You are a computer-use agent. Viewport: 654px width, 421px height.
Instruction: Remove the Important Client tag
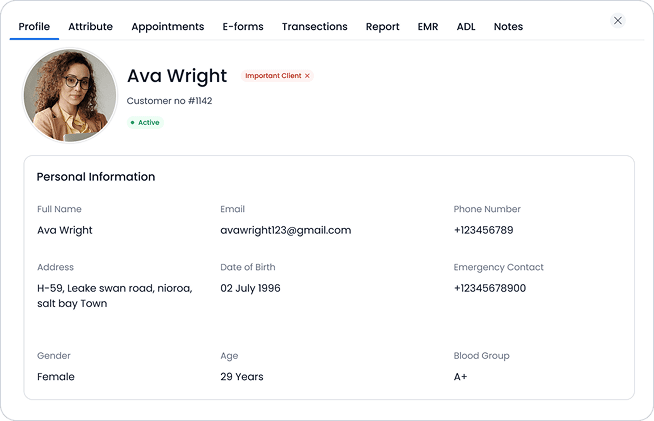click(307, 76)
